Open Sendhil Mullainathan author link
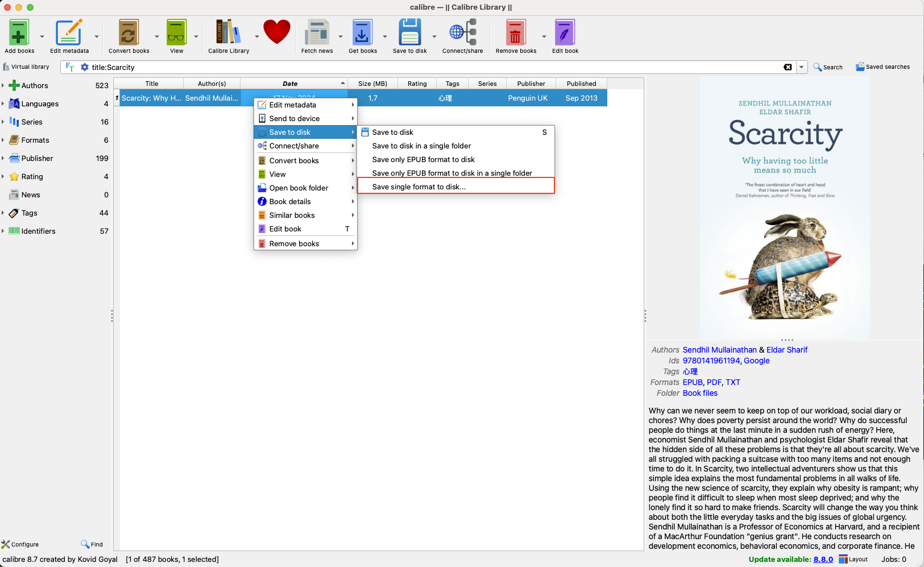Screen dimensions: 924x567 click(719, 350)
